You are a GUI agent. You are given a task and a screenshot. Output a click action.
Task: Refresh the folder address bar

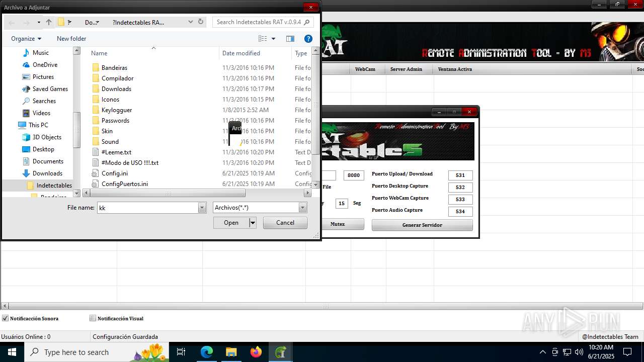tap(201, 22)
